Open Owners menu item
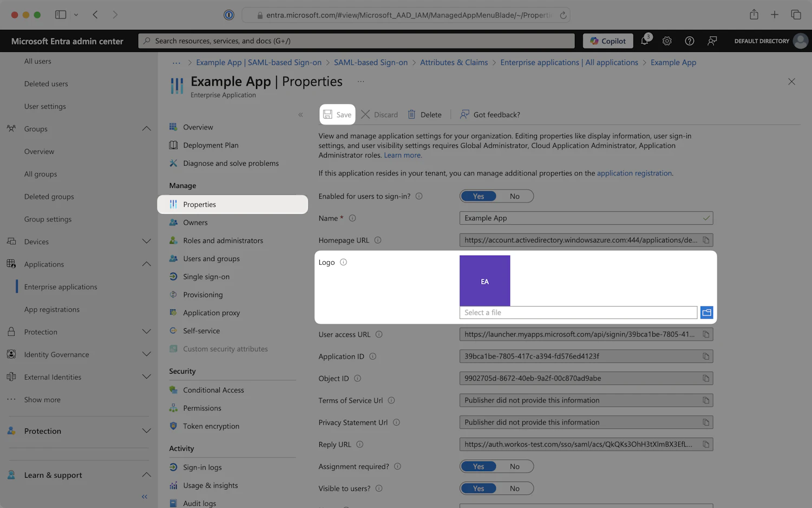The image size is (812, 508). 195,223
